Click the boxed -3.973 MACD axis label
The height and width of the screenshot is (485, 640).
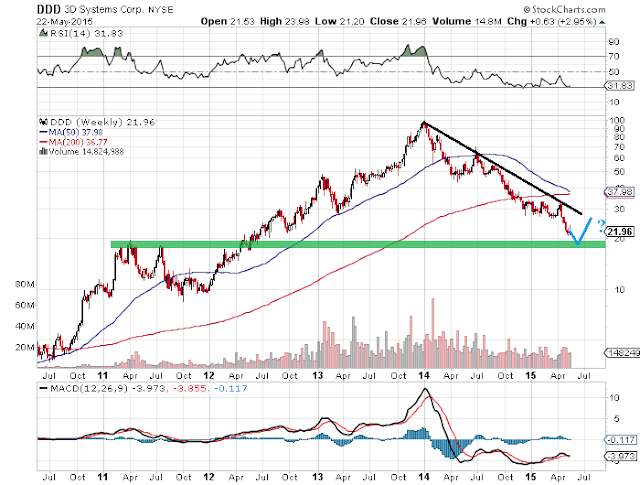tap(621, 456)
